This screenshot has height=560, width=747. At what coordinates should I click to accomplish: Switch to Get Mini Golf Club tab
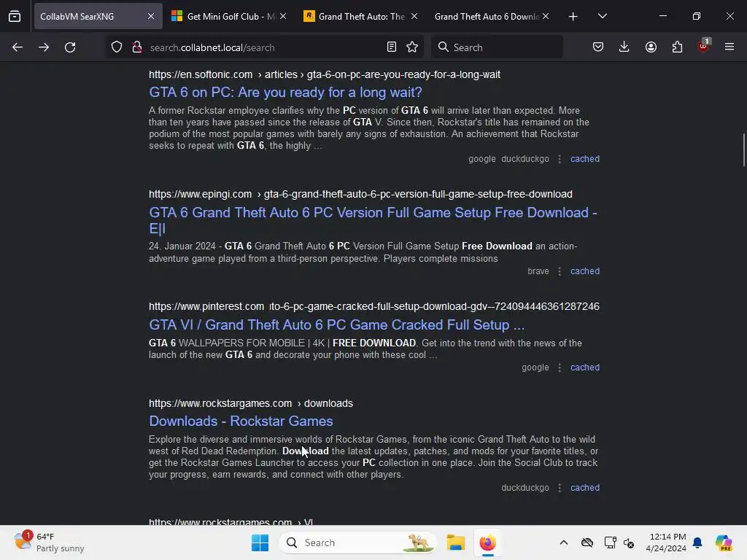228,17
